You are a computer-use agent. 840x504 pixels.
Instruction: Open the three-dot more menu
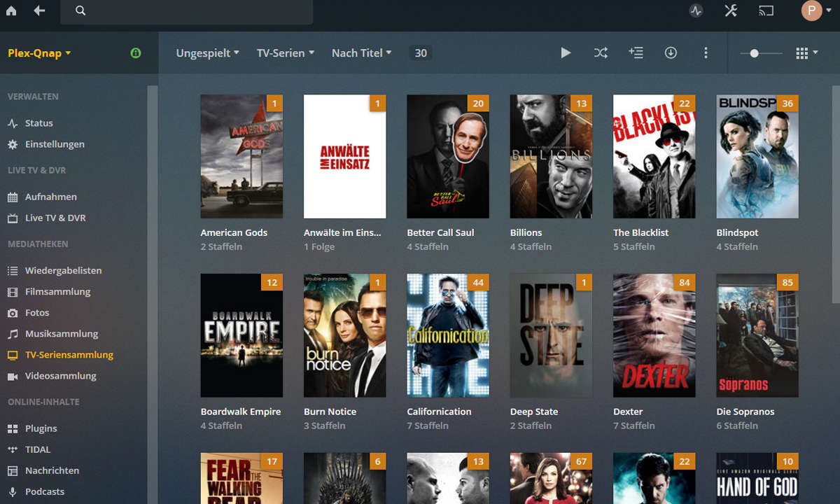[x=706, y=52]
